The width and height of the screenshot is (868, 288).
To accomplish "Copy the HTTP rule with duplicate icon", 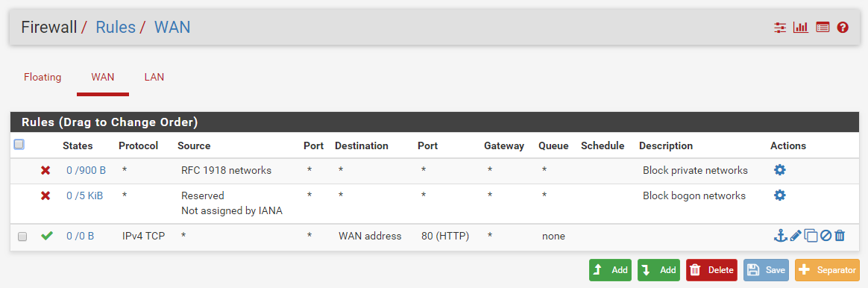I will click(811, 236).
